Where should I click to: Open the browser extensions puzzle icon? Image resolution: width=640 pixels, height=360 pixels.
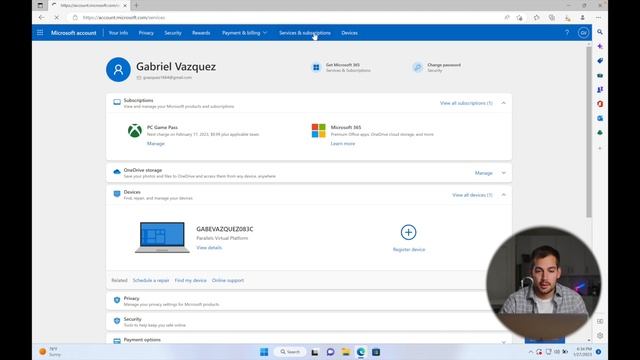click(536, 18)
